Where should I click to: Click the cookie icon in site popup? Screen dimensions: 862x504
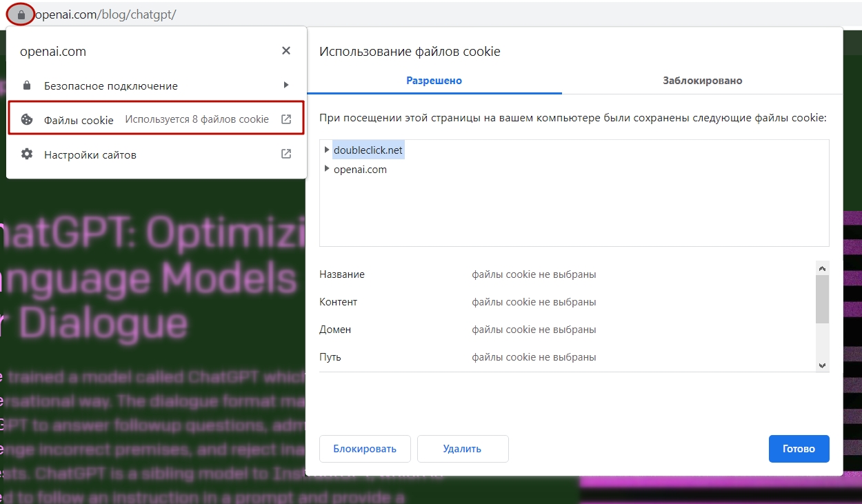(27, 119)
